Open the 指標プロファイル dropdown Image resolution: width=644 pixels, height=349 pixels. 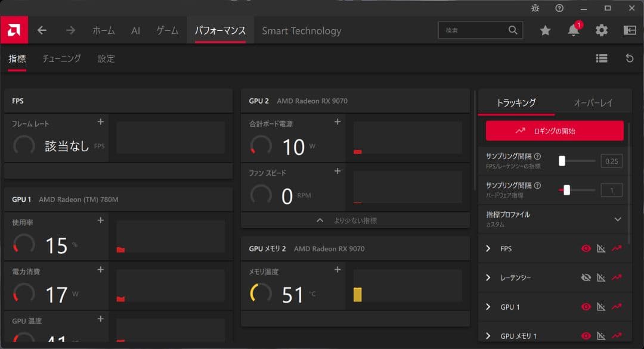[618, 218]
